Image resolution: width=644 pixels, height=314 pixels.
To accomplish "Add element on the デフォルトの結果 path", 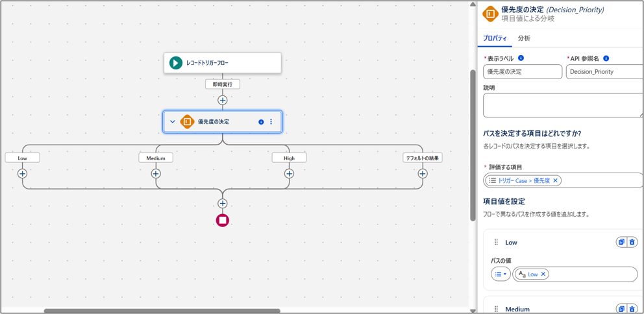I will (423, 174).
